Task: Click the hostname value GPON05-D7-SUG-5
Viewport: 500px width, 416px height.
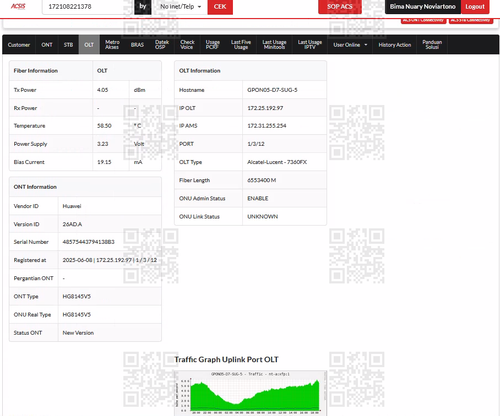Action: [272, 90]
